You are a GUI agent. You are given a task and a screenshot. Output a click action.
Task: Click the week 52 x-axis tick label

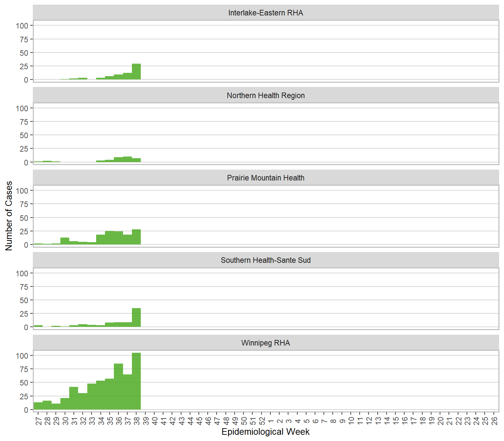pos(262,421)
